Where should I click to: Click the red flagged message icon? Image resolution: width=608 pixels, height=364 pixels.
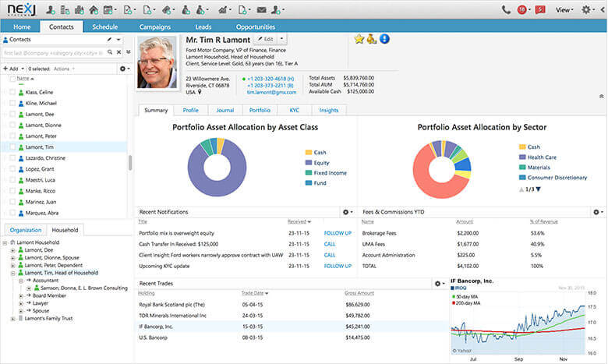[x=539, y=9]
